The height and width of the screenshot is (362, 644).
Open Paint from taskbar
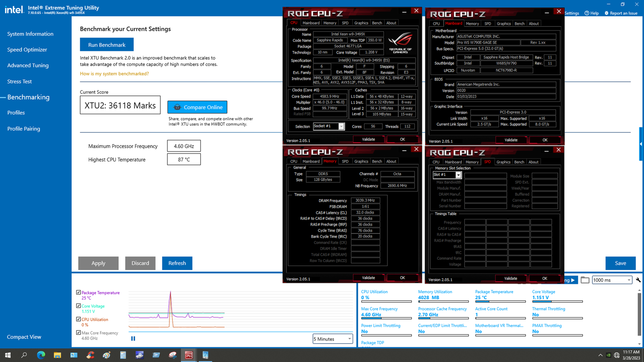pyautogui.click(x=107, y=355)
